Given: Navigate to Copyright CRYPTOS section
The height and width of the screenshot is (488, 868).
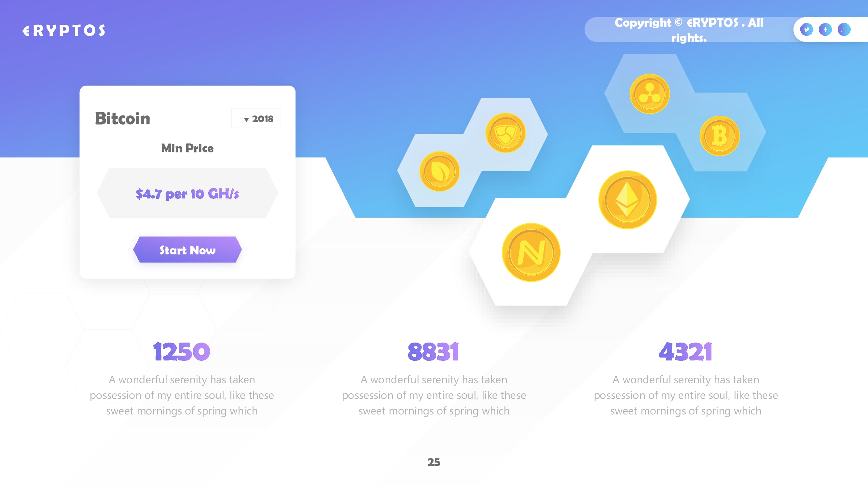Looking at the screenshot, I should [688, 29].
